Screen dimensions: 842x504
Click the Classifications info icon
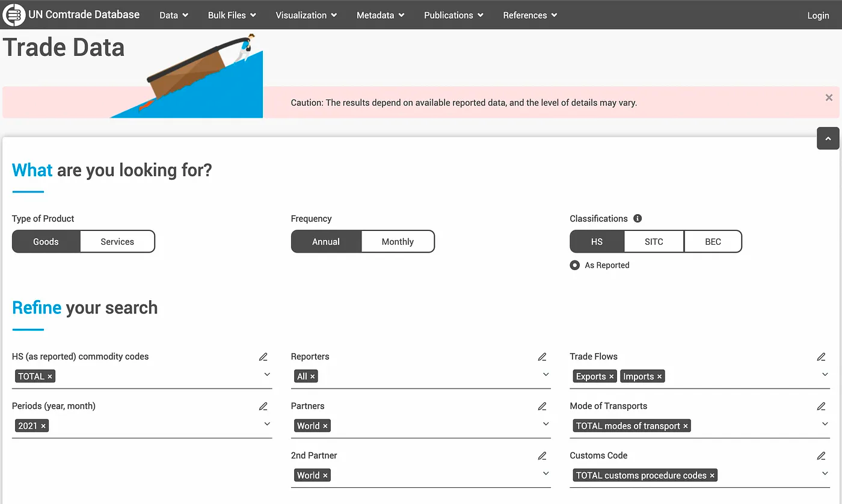click(638, 218)
